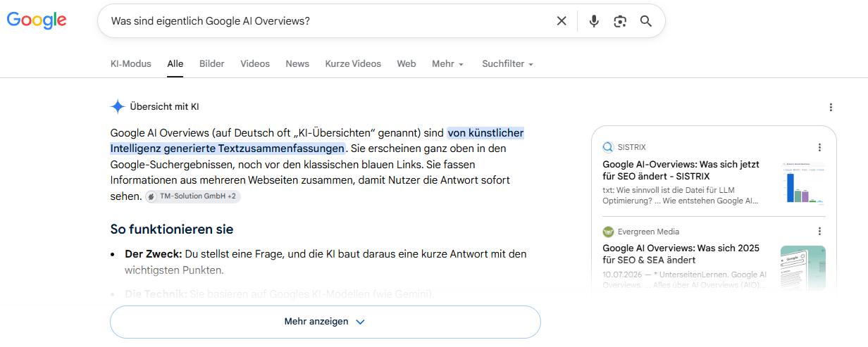Switch to the Web tab
The image size is (868, 347).
pos(407,63)
